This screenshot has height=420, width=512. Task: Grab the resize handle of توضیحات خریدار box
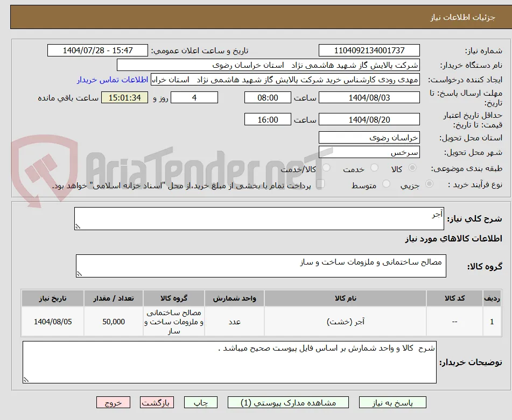tap(26, 380)
